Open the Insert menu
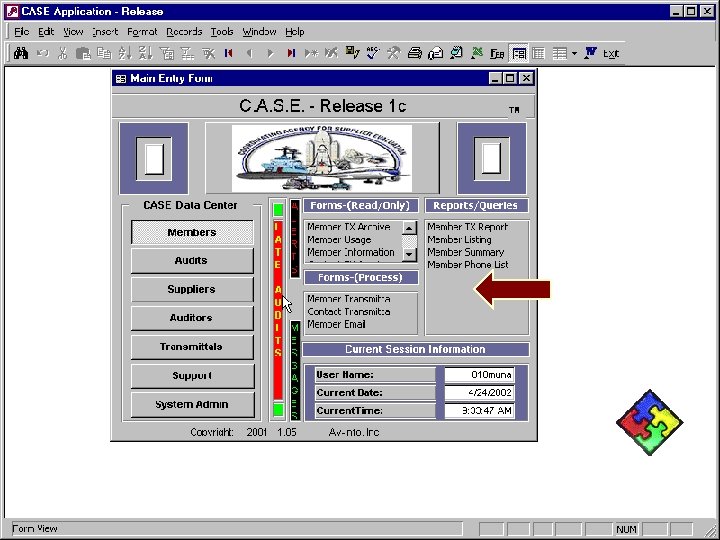The height and width of the screenshot is (540, 720). 105,32
